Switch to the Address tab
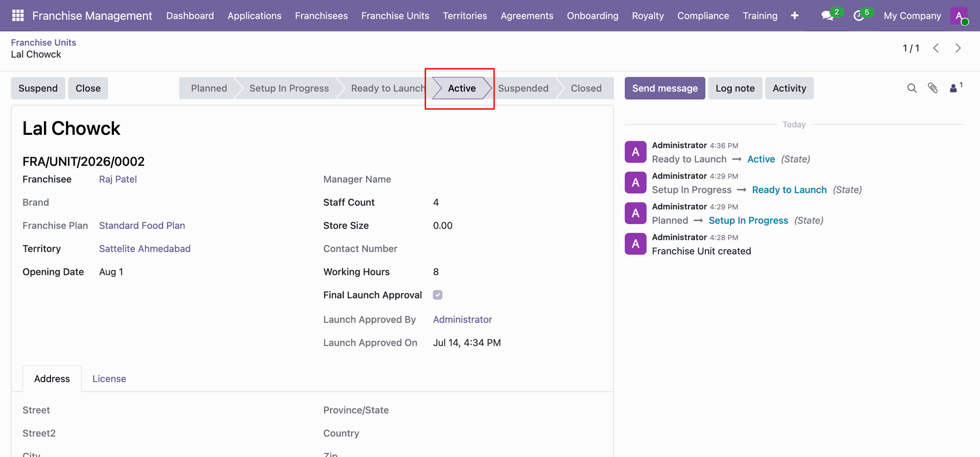This screenshot has height=457, width=980. tap(52, 379)
